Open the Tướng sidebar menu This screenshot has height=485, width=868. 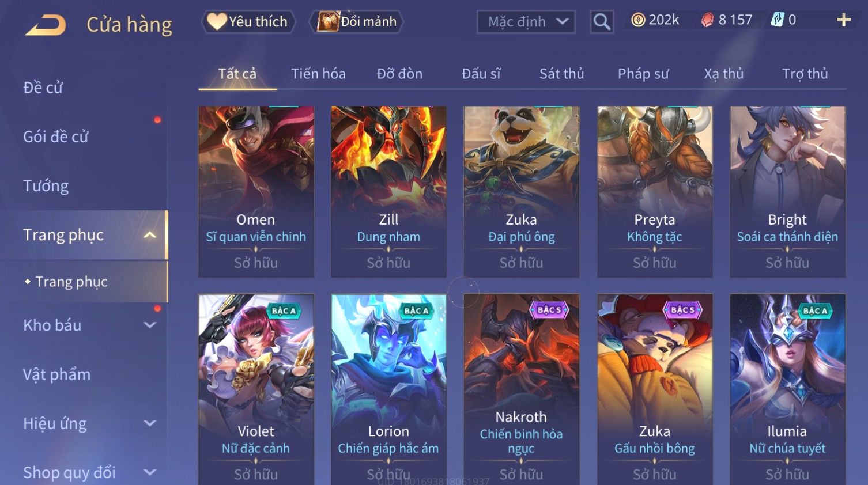[x=46, y=186]
